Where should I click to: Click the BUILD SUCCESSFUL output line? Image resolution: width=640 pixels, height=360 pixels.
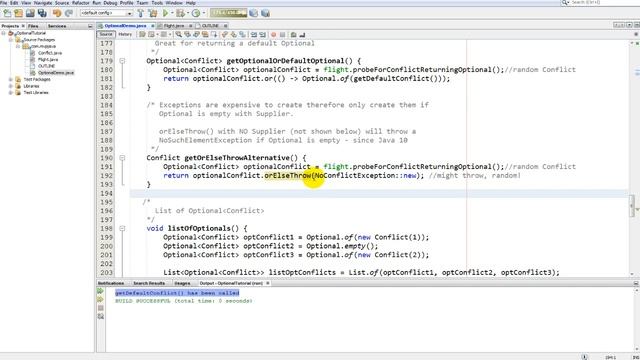pos(184,301)
